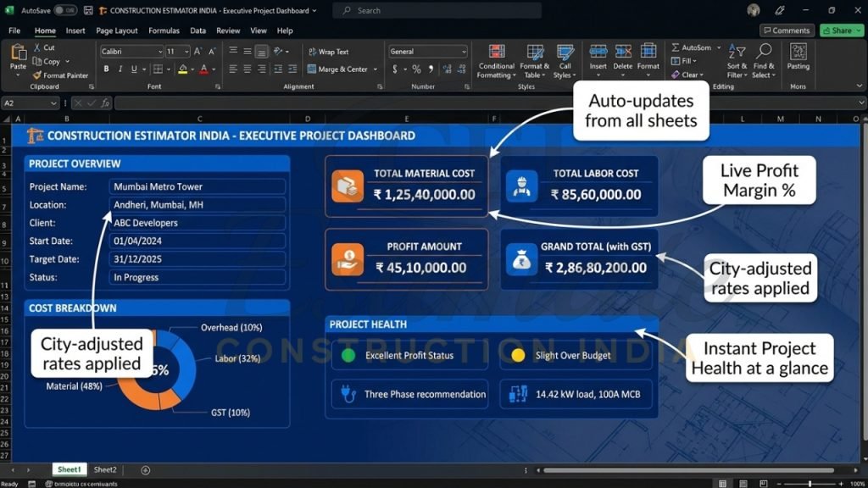
Task: Collapse the ribbon chevron
Action: 860,86
